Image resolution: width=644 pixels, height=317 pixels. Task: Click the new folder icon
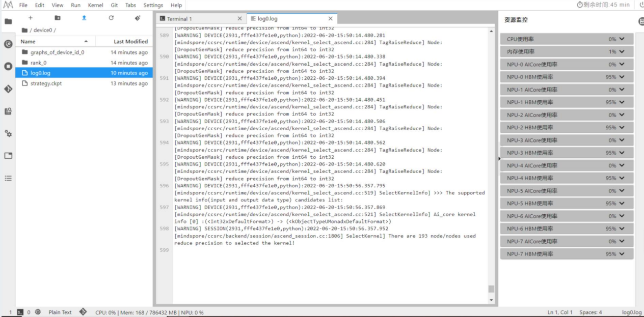[58, 18]
